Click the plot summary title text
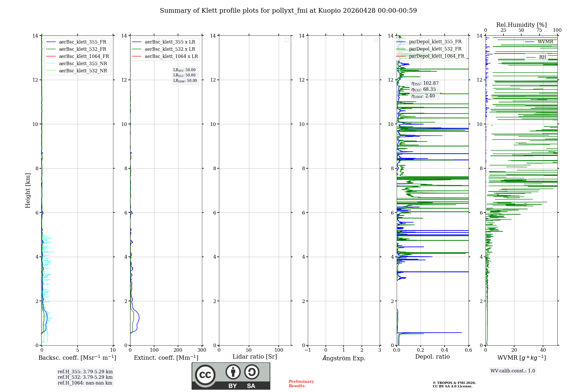Screen dimensions: 577x392 coord(288,11)
